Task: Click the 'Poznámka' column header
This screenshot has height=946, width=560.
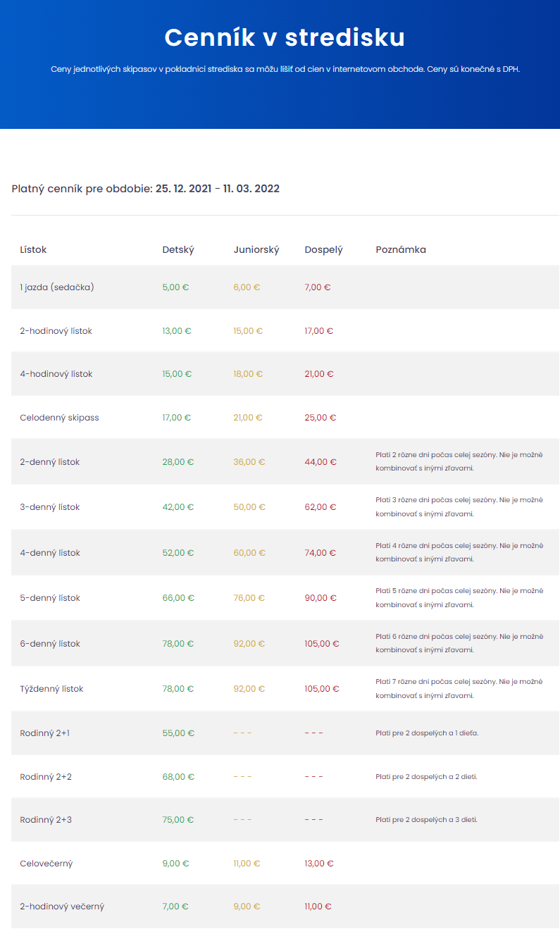Action: click(x=401, y=249)
